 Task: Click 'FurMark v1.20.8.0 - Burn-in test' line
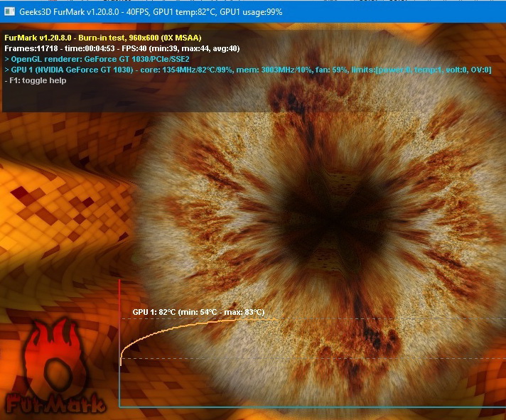point(103,38)
